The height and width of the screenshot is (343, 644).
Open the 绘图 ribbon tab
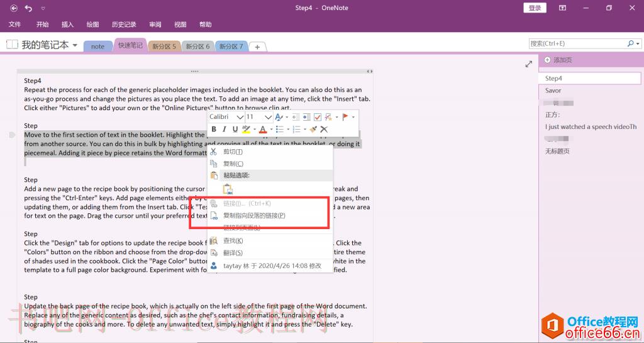93,25
